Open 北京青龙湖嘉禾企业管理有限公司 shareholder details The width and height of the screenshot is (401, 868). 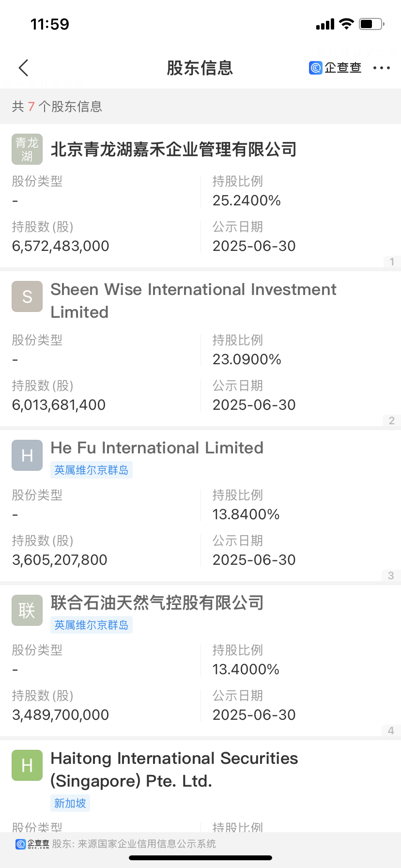click(173, 149)
